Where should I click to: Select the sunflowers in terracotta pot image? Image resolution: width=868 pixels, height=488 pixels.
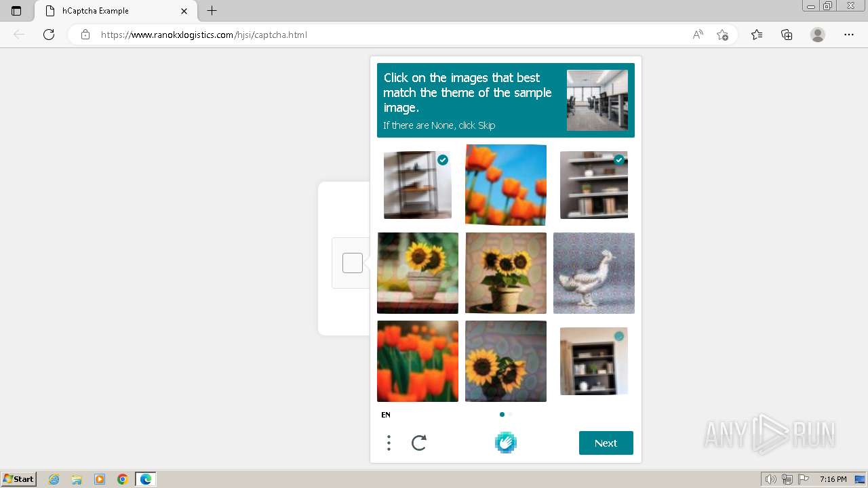coord(506,273)
